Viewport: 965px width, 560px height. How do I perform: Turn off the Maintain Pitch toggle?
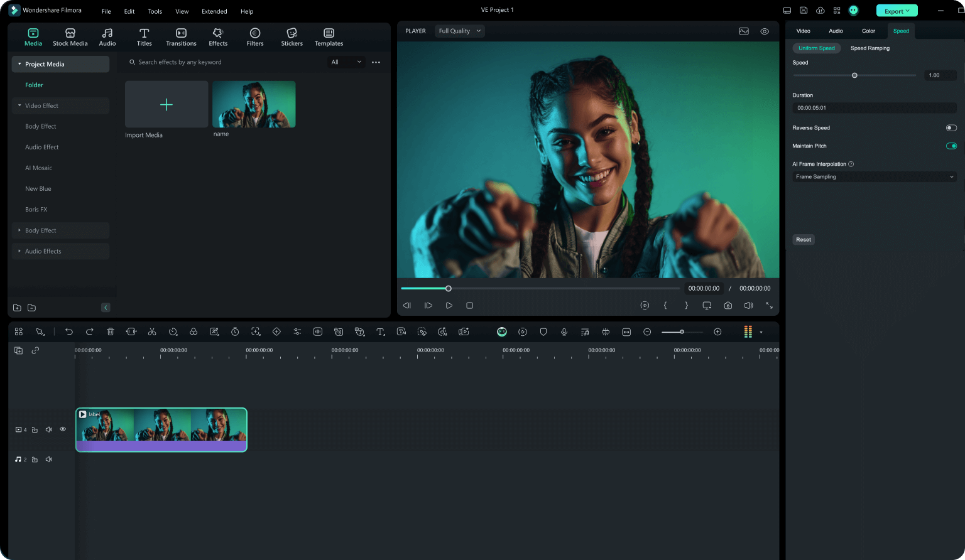tap(951, 146)
